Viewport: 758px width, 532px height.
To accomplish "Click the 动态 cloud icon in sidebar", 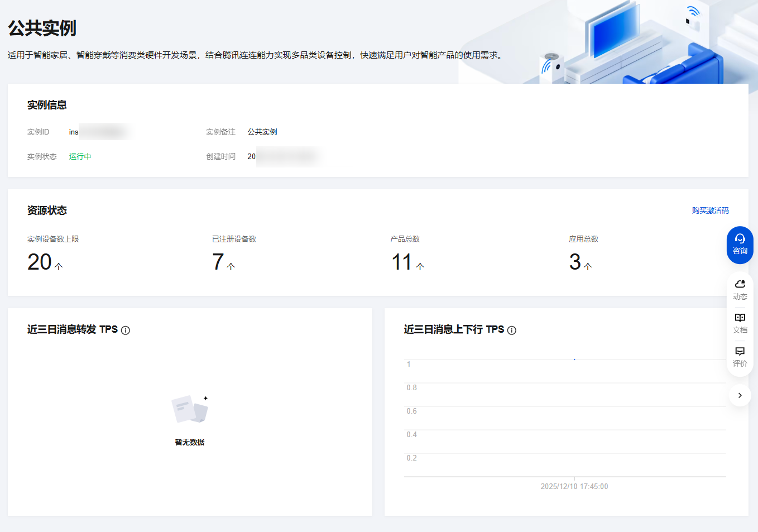I will pos(740,290).
